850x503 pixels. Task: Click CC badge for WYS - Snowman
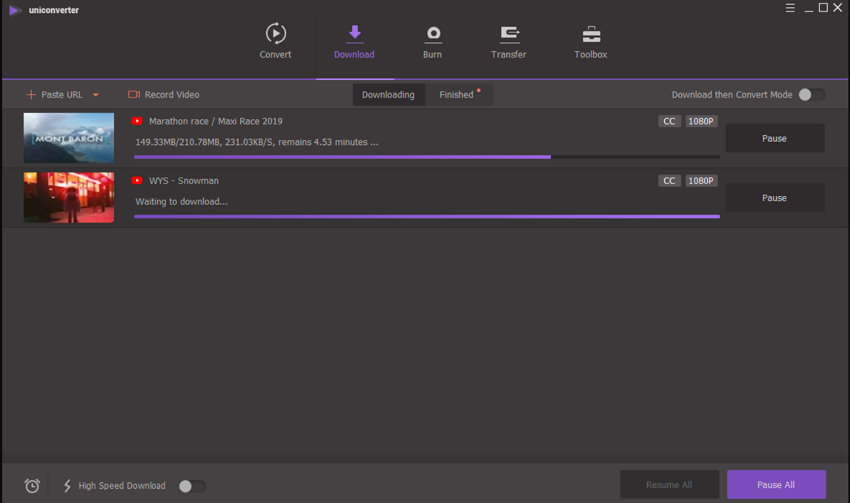669,180
